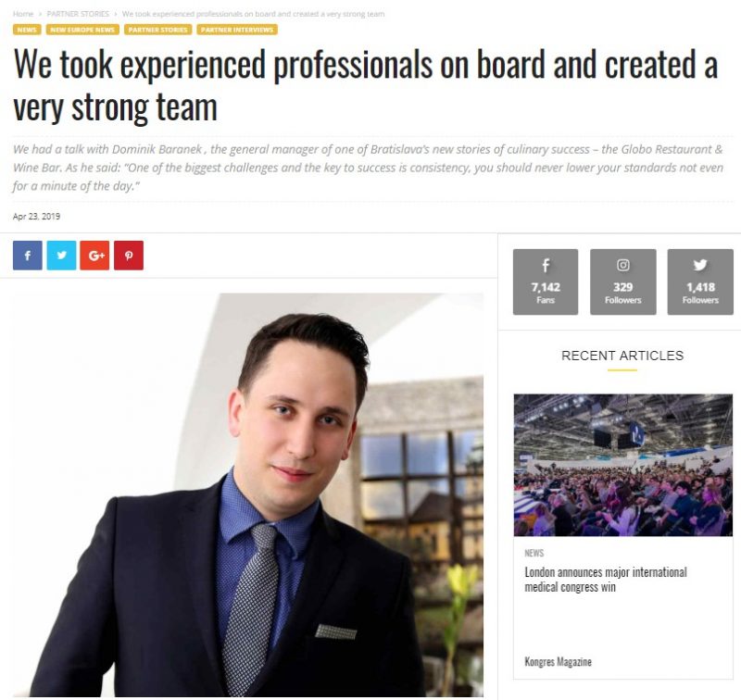
Task: Open Twitter 1,418 followers box
Action: 700,282
